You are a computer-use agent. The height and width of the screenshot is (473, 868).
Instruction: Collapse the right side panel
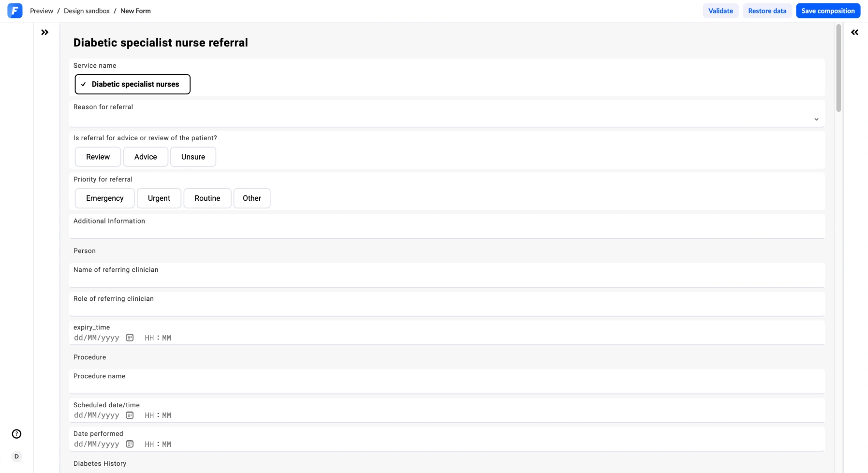pyautogui.click(x=854, y=32)
